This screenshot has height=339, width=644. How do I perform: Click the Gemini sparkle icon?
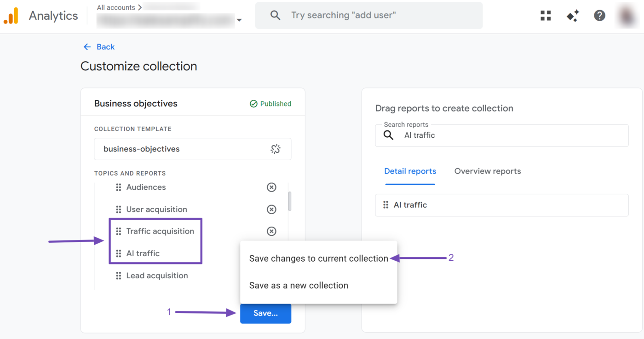(572, 15)
